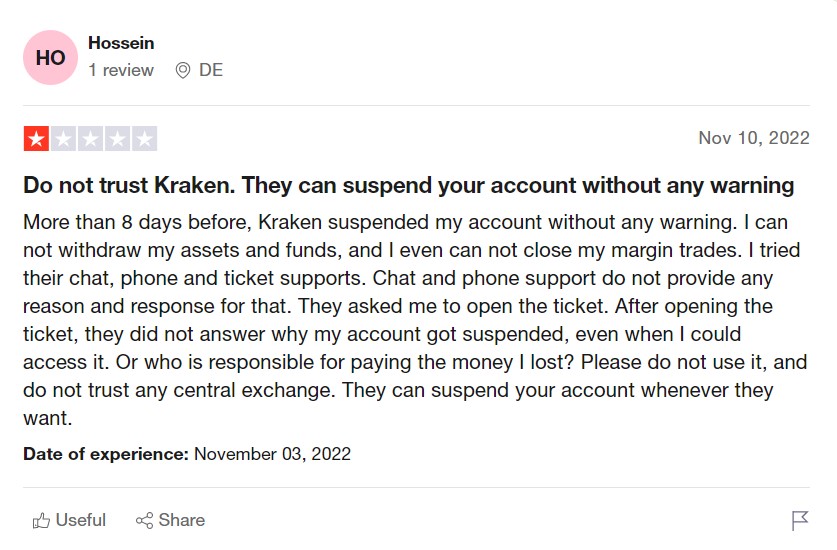837x550 pixels.
Task: Click the November 03, 2022 experience date
Action: (x=272, y=454)
